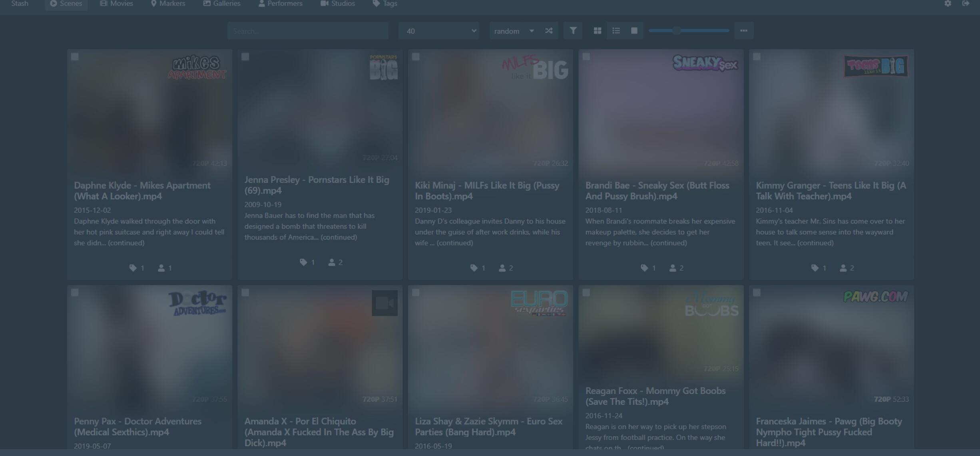Switch to grid view icon
This screenshot has height=456, width=980.
598,31
